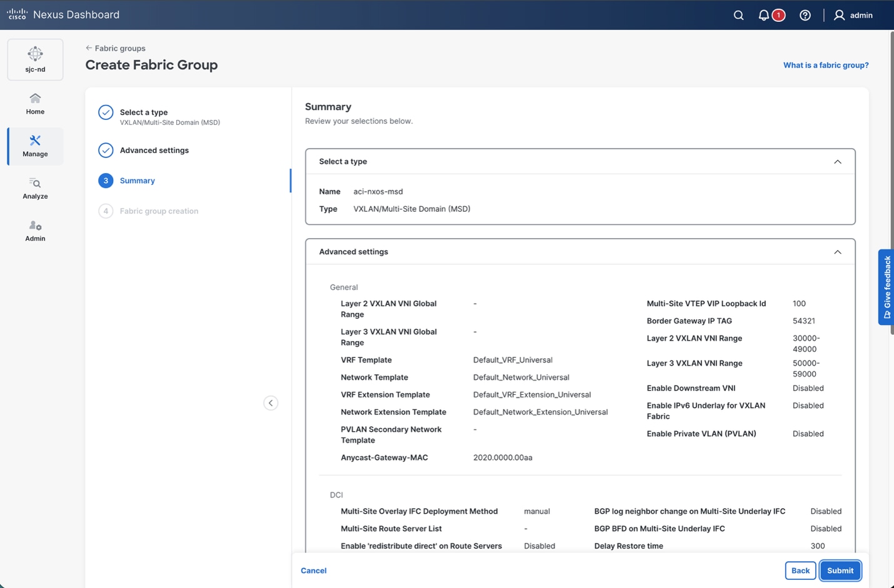The width and height of the screenshot is (894, 588).
Task: Click the 'DCI' section heading
Action: (336, 495)
